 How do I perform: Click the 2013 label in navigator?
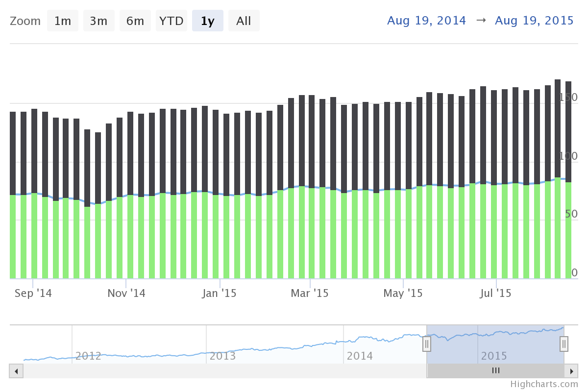[222, 356]
